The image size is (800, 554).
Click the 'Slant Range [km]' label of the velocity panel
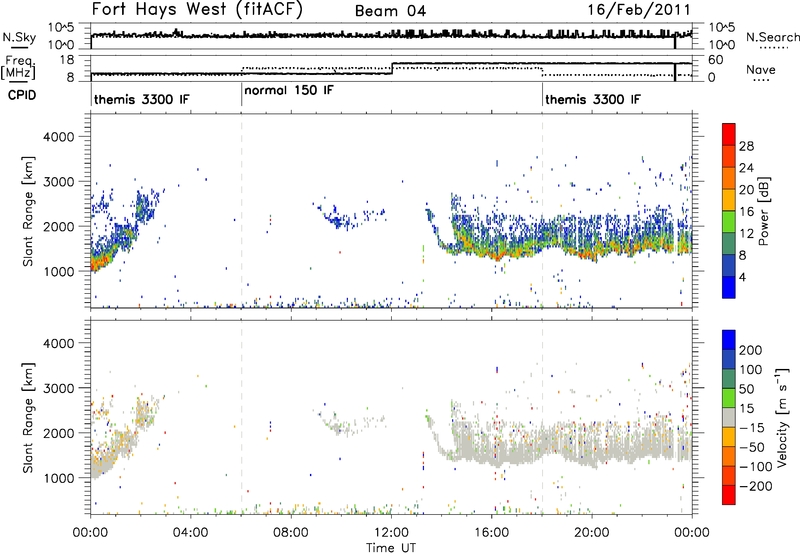tap(29, 417)
